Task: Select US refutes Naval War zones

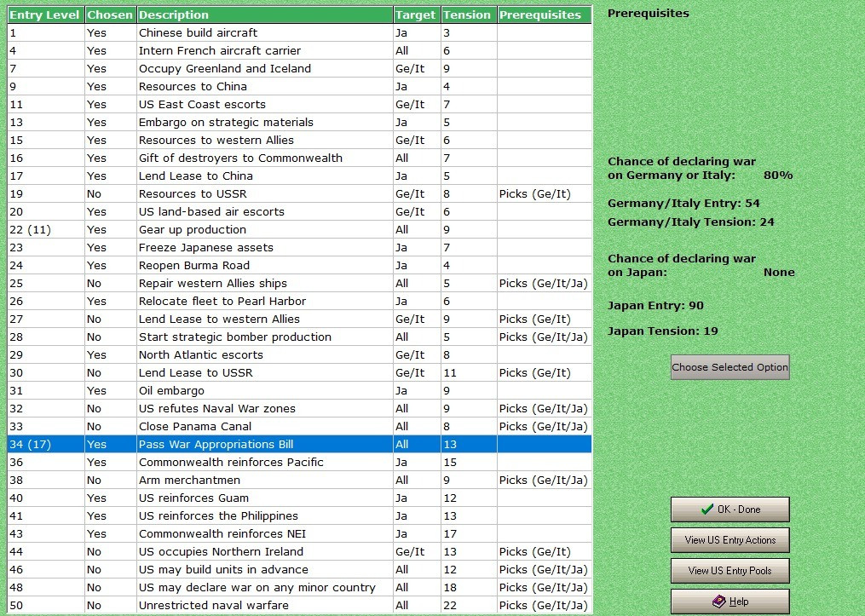Action: coord(299,409)
